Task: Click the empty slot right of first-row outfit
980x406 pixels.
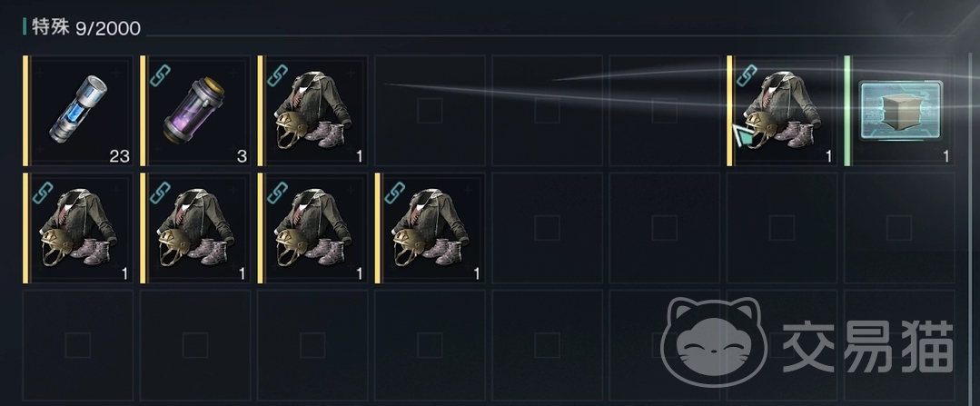Action: (430, 111)
